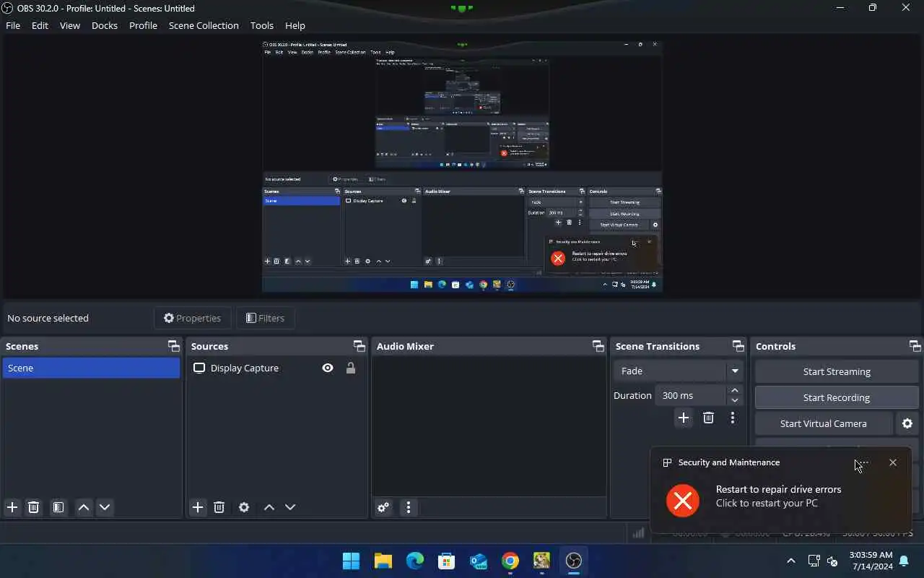This screenshot has width=924, height=578.
Task: Undock the Controls panel
Action: coord(915,346)
